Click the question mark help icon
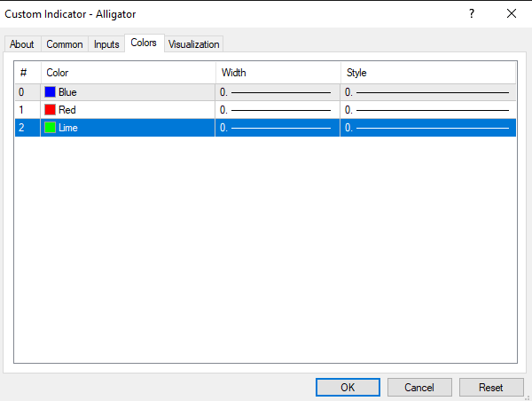The width and height of the screenshot is (532, 401). pos(472,13)
